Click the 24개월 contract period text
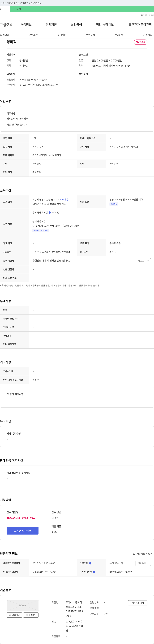154x644 pixels. pyautogui.click(x=65, y=200)
